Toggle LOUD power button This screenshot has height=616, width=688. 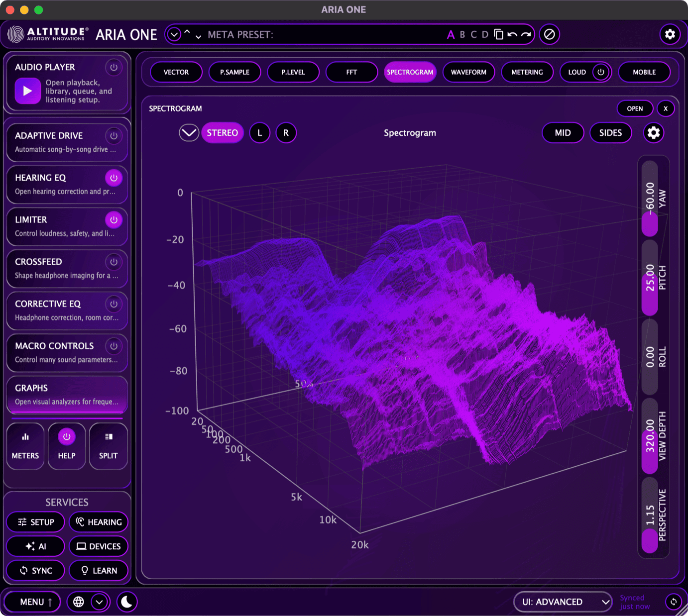click(601, 72)
